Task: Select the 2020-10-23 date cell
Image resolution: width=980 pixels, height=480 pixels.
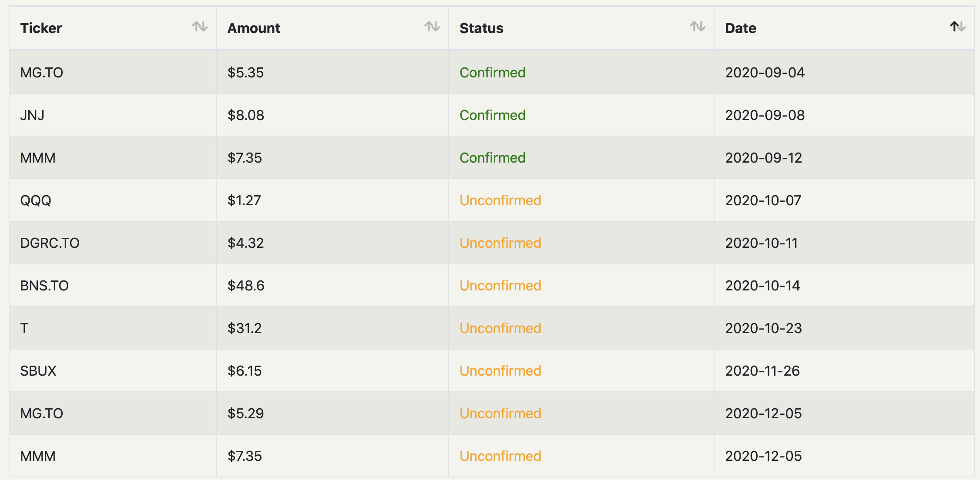Action: (763, 328)
